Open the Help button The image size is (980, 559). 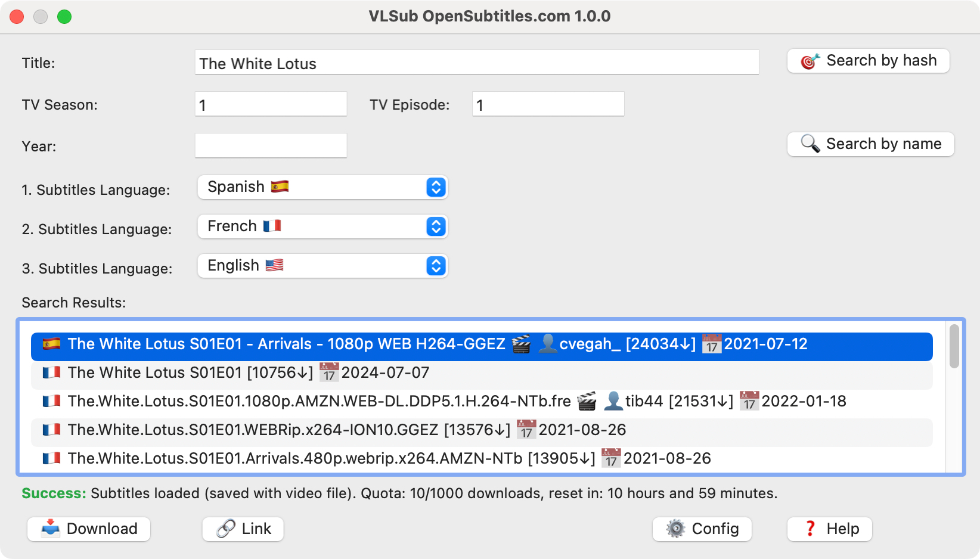[829, 529]
